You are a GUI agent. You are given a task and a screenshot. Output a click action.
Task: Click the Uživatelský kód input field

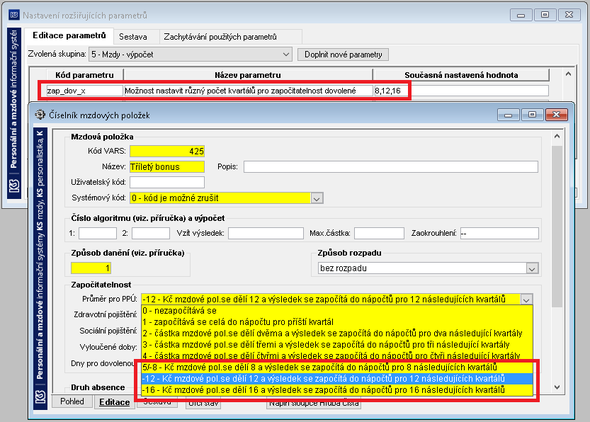tap(167, 182)
